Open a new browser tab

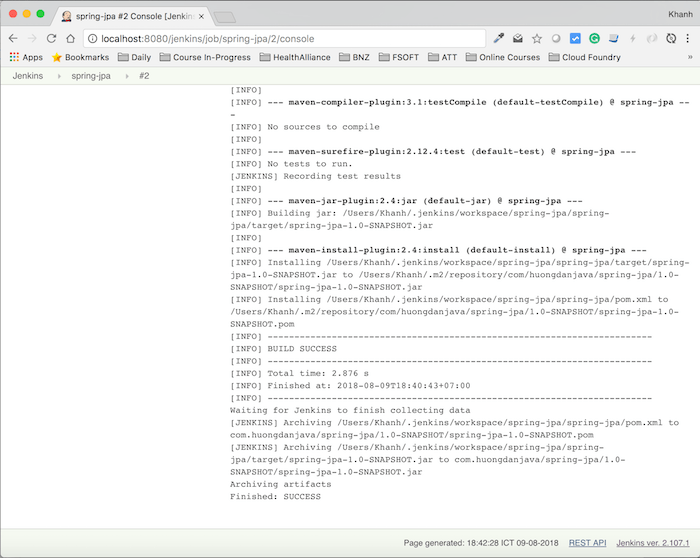[225, 17]
